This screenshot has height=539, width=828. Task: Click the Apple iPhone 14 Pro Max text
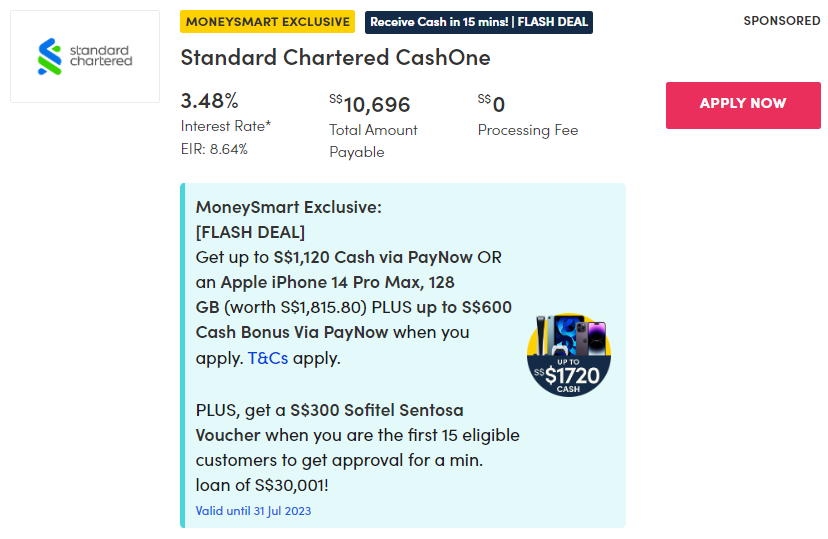(x=319, y=282)
